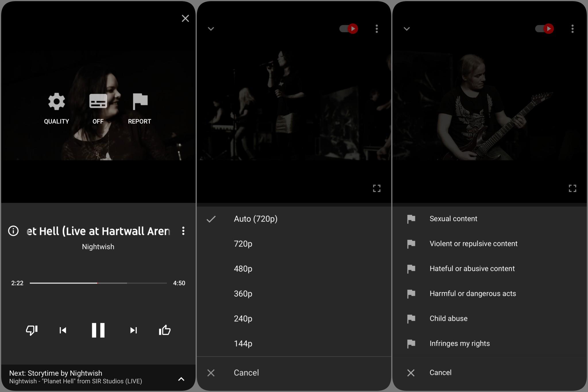
Task: Report as Hateful or abusive content
Action: [490, 269]
